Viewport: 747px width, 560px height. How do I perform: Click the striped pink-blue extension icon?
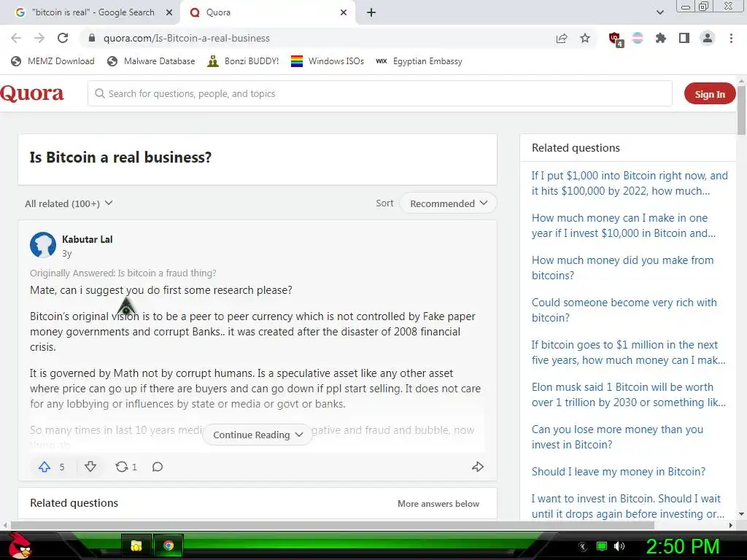[x=638, y=38]
